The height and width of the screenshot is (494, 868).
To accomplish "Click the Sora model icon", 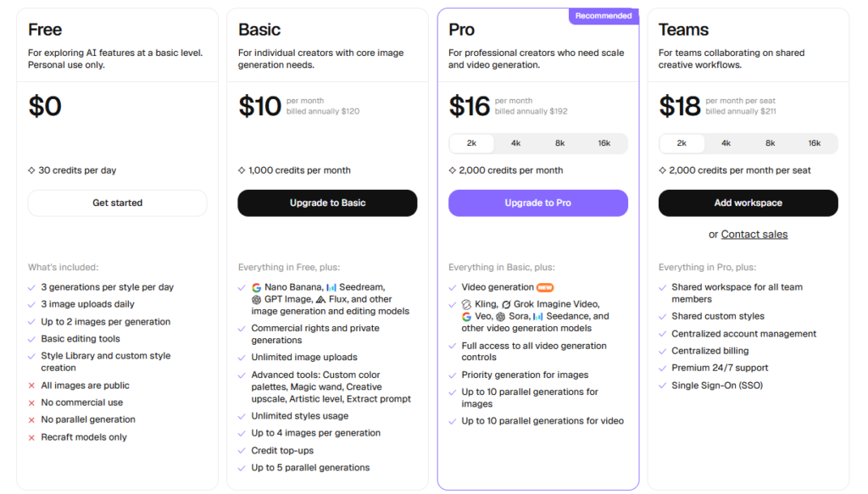I will 500,317.
